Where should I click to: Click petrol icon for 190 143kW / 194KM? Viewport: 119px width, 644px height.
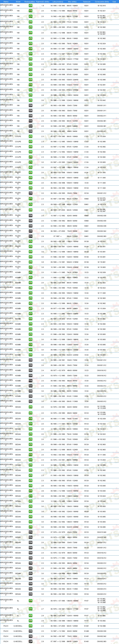coord(30,85)
